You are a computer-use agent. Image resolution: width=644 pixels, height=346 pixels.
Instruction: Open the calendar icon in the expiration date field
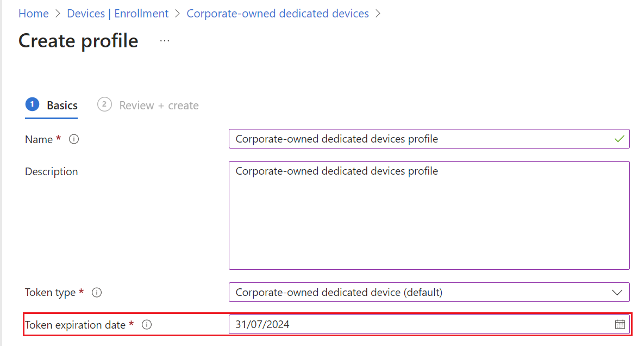click(x=620, y=324)
